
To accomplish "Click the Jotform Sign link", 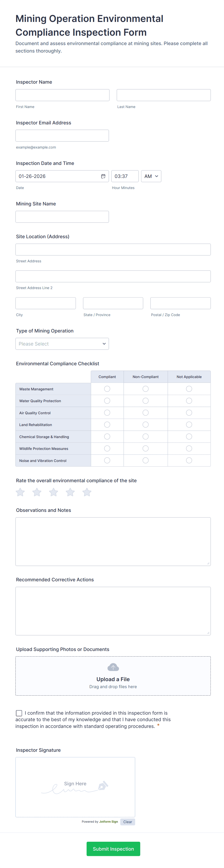I will pos(108,822).
